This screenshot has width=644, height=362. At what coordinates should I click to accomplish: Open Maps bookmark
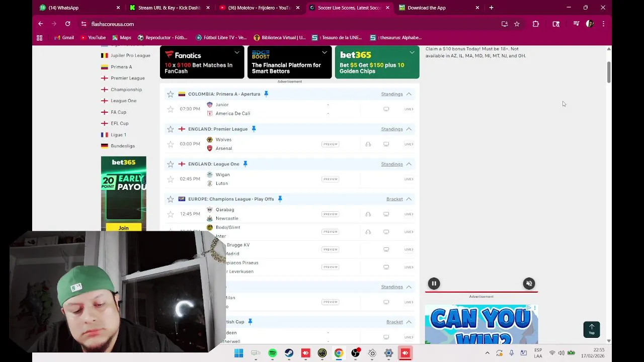coord(121,38)
